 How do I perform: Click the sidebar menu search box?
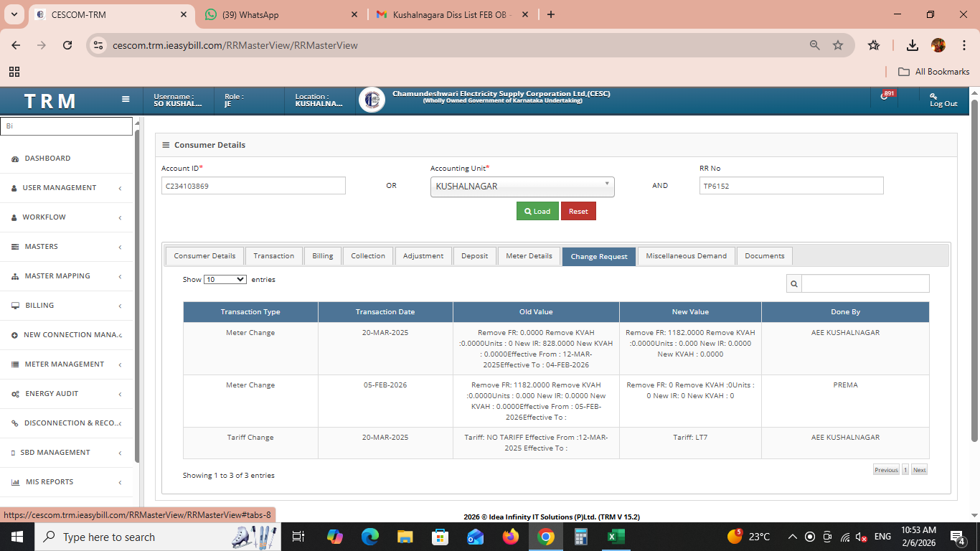pyautogui.click(x=66, y=126)
